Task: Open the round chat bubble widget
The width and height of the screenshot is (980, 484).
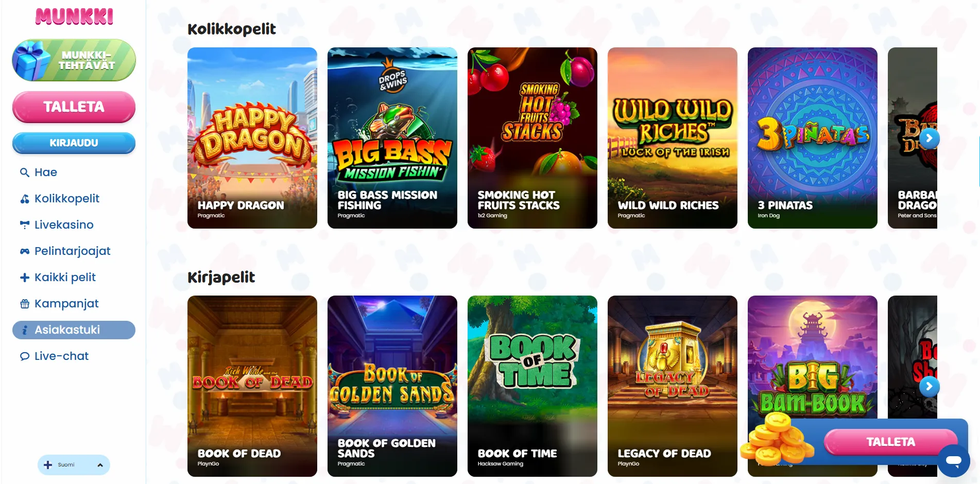Action: (954, 460)
